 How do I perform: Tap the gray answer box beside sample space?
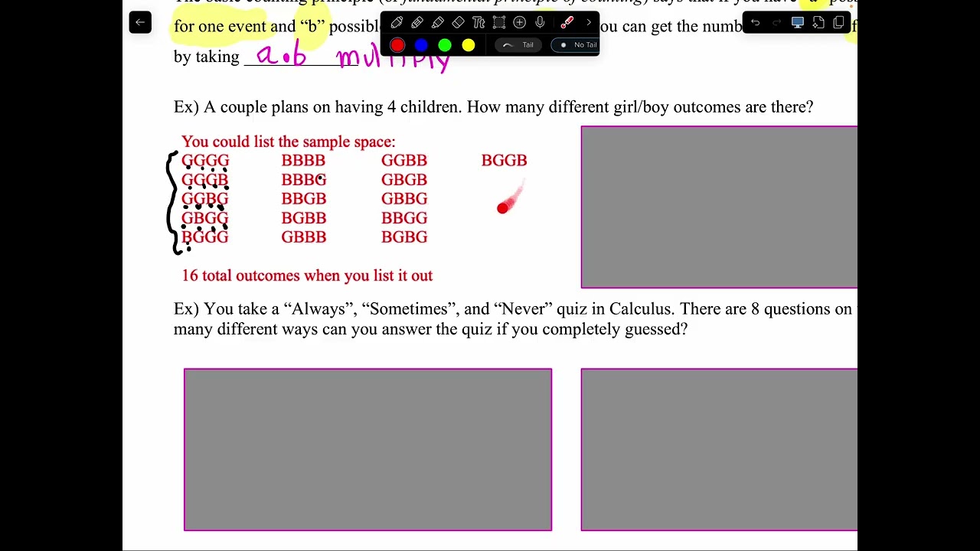click(719, 207)
